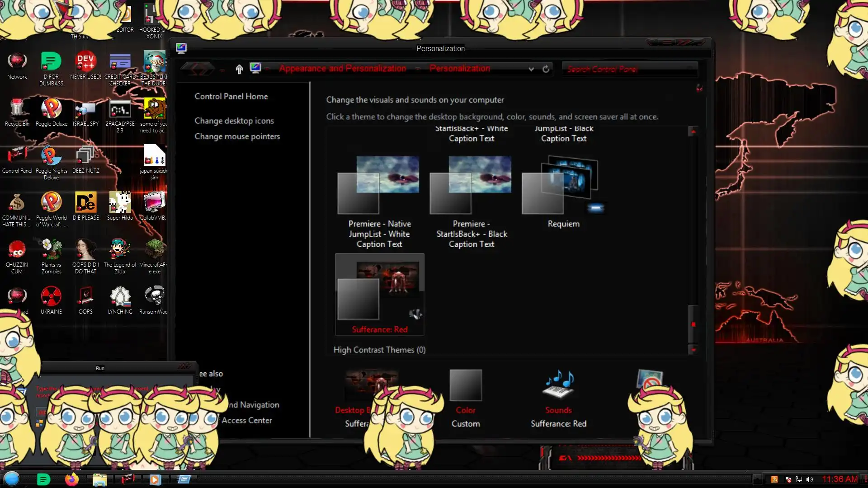Screen dimensions: 868x488
Task: Open the Color Custom swatch
Action: click(x=466, y=385)
